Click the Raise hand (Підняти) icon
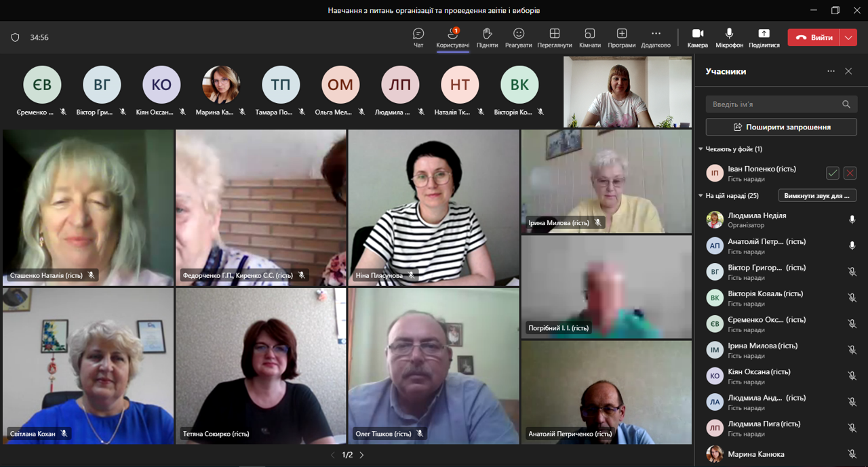Viewport: 868px width, 467px height. coord(487,34)
